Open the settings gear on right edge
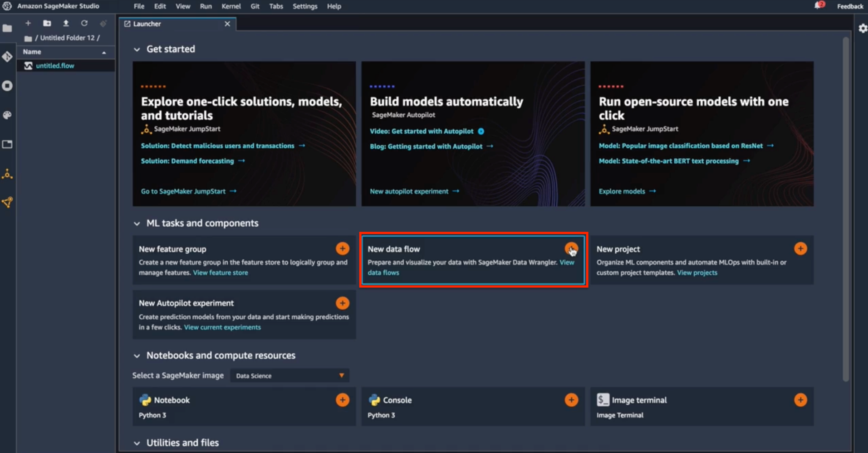 click(863, 29)
